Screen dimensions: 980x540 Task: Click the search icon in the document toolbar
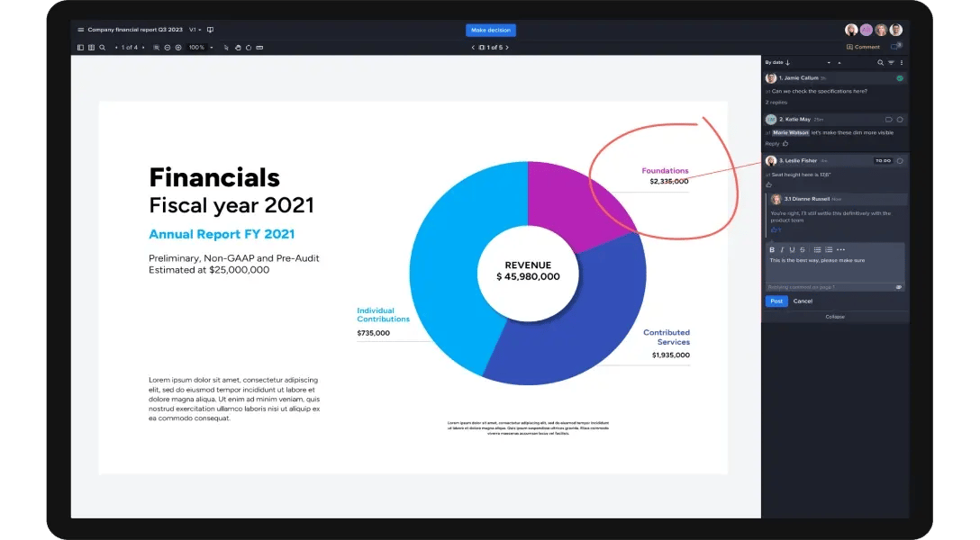click(103, 48)
